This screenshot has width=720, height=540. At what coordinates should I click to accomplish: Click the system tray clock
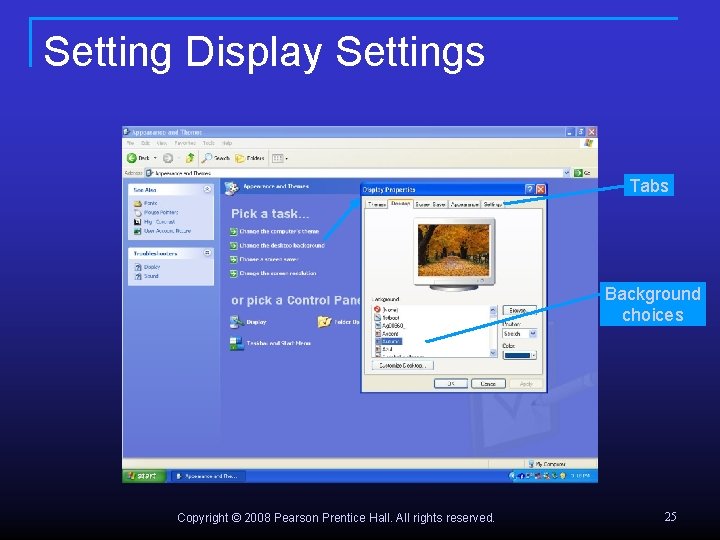click(x=580, y=476)
